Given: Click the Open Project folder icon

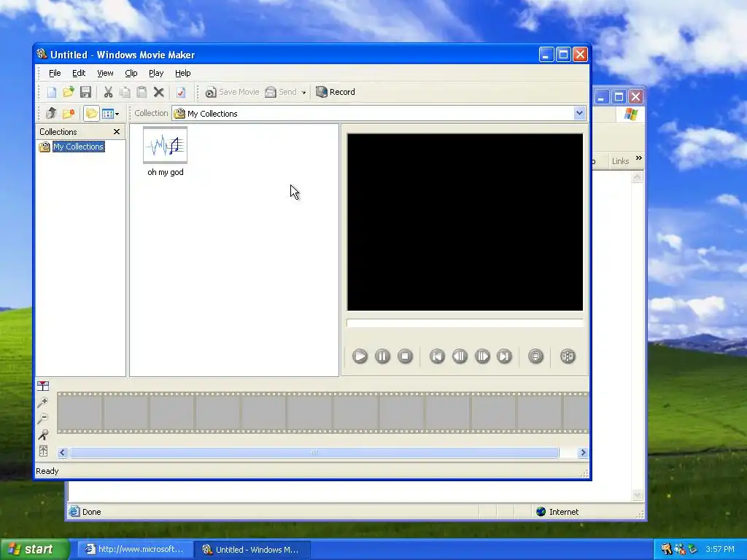Looking at the screenshot, I should pos(69,93).
